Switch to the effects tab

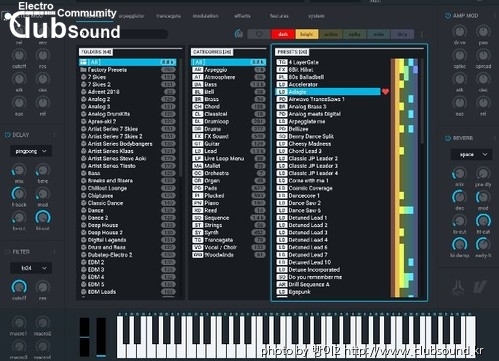pos(242,16)
